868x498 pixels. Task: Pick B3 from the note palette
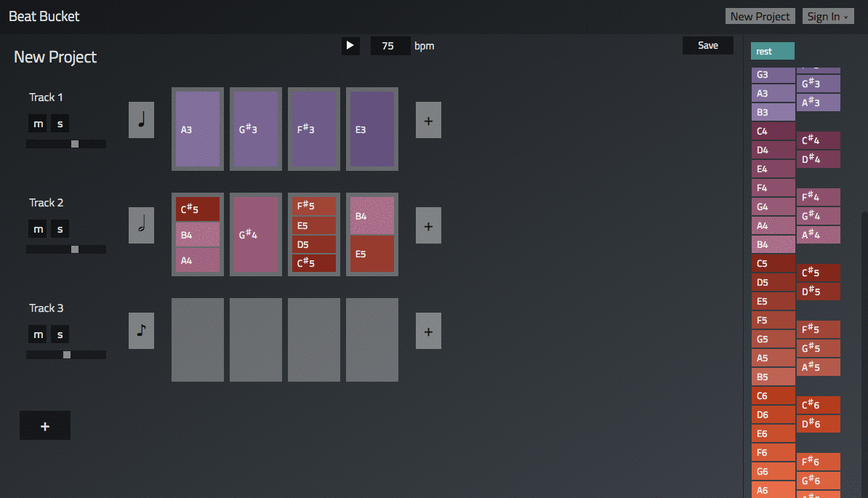coord(773,112)
